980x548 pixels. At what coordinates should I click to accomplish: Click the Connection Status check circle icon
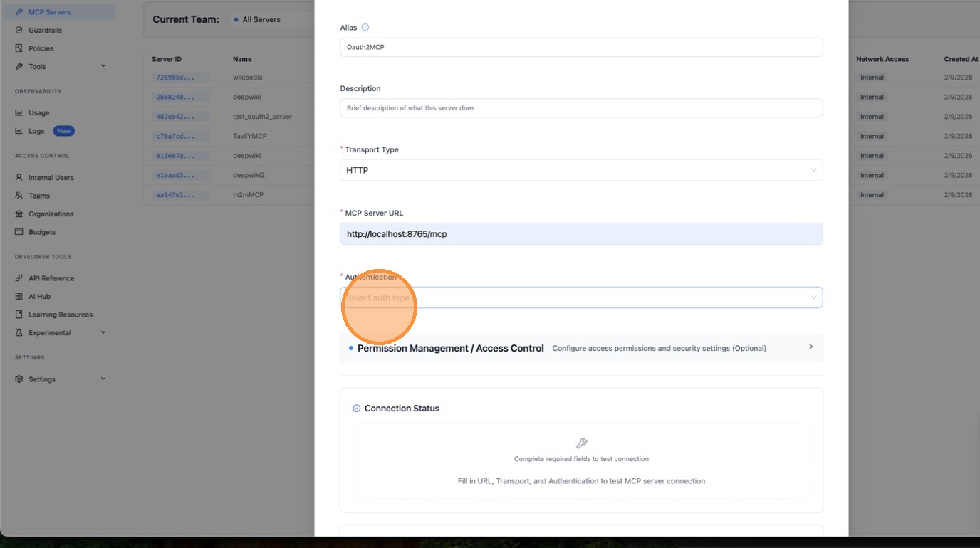[x=357, y=409]
